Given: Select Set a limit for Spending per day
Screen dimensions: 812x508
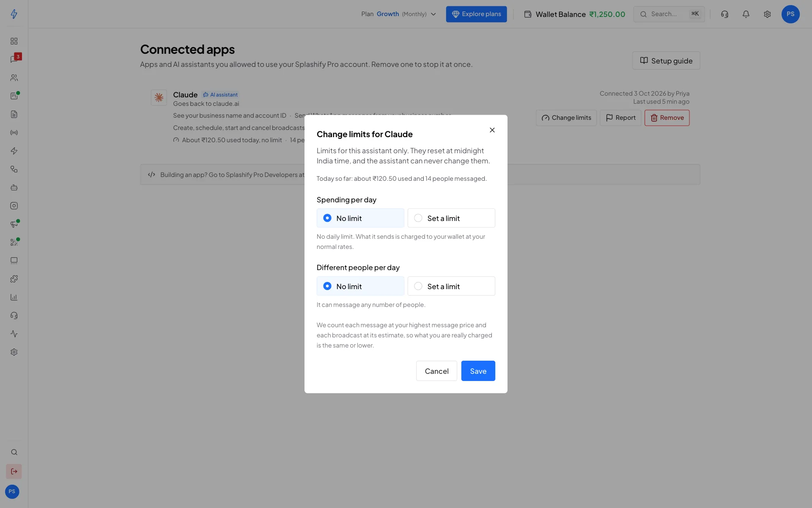Looking at the screenshot, I should 451,218.
